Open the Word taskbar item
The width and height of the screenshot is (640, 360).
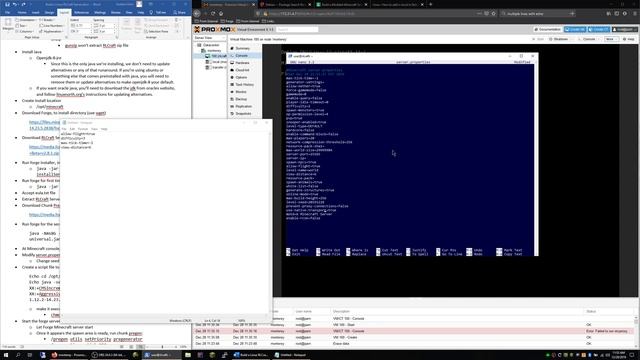point(251,355)
